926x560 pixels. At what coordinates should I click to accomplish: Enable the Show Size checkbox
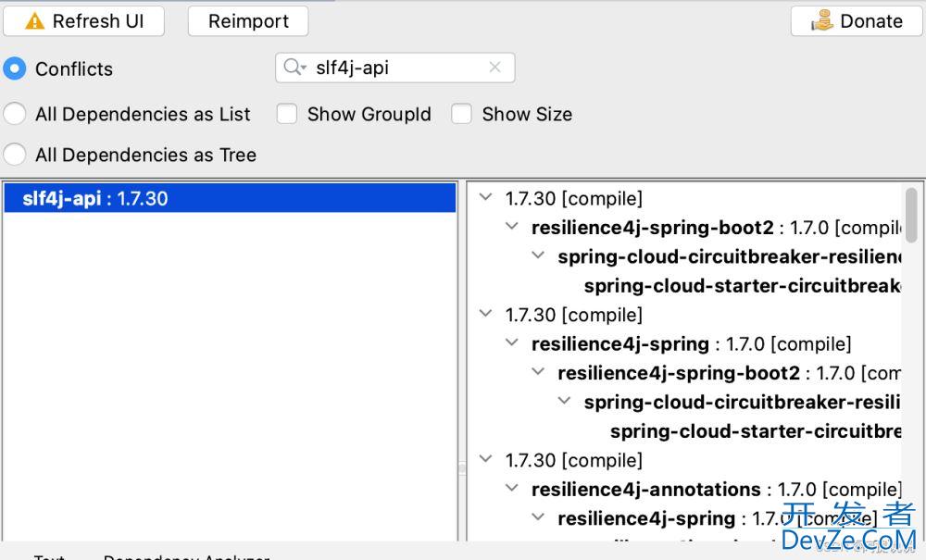click(x=461, y=114)
